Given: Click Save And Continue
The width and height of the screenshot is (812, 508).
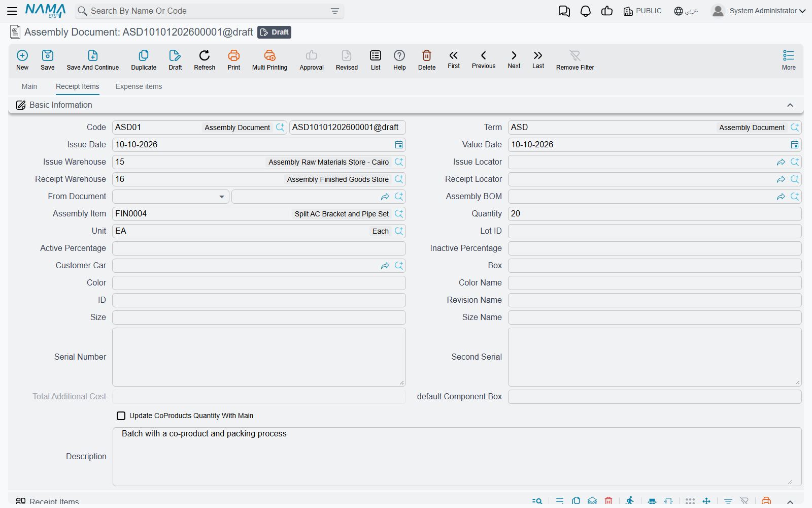Looking at the screenshot, I should click(x=93, y=60).
